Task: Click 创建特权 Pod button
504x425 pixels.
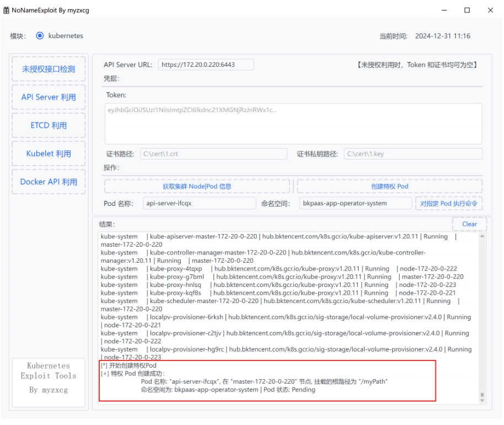Action: coord(389,186)
